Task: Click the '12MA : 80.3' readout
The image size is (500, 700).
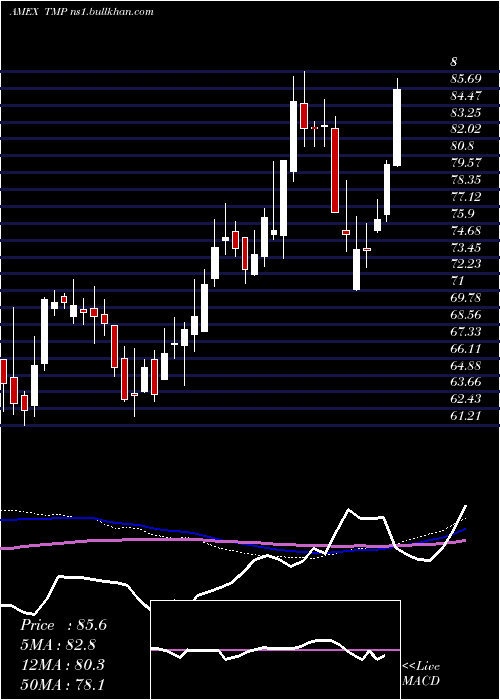Action: pos(62,664)
